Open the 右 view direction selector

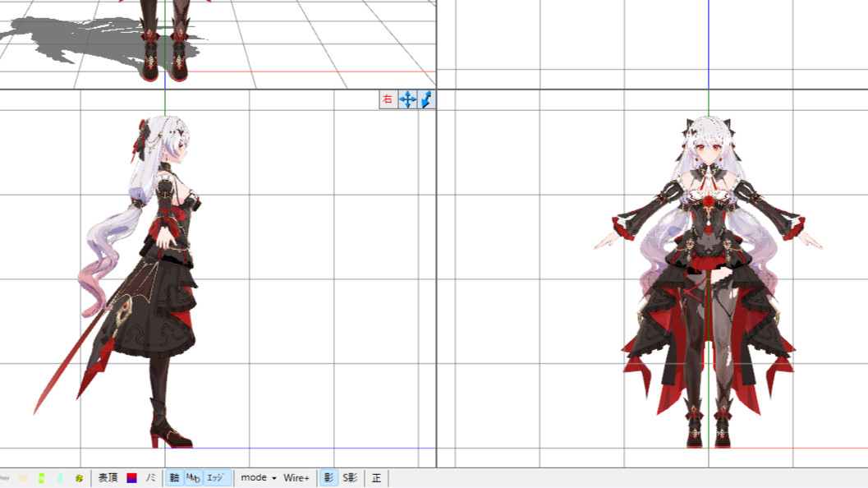(x=388, y=99)
